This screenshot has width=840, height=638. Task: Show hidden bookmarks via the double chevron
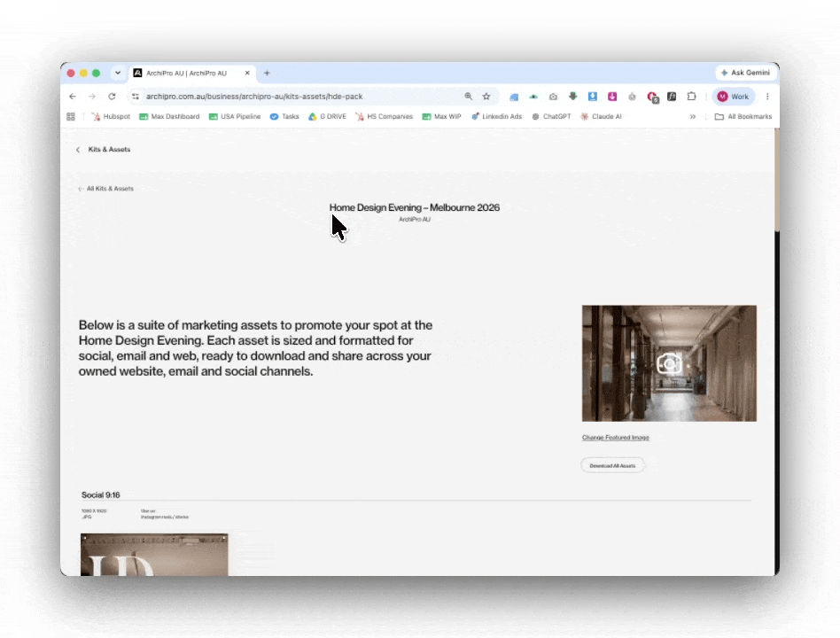[693, 116]
